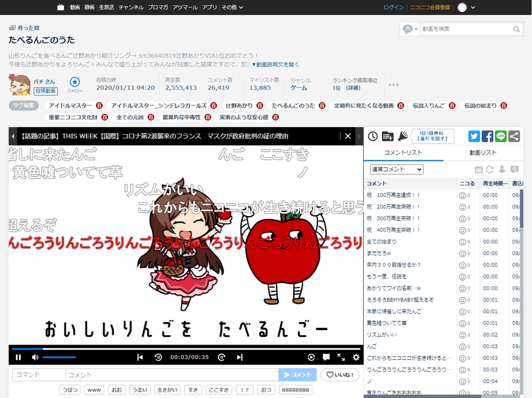Open the 辻野あかり tag
The image size is (532, 398).
pos(239,106)
